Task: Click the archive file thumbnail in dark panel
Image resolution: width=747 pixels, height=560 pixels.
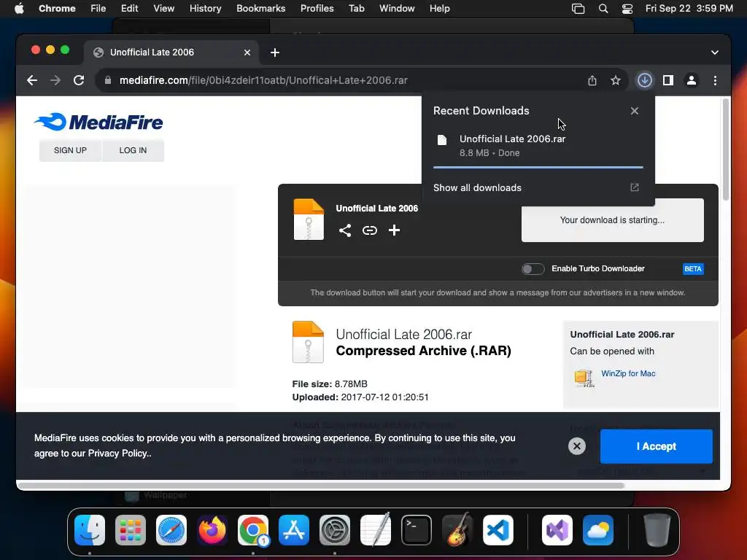Action: pyautogui.click(x=309, y=219)
